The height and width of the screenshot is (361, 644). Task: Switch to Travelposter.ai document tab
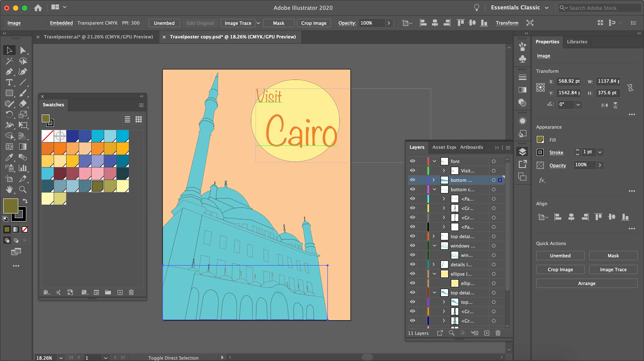click(x=98, y=37)
